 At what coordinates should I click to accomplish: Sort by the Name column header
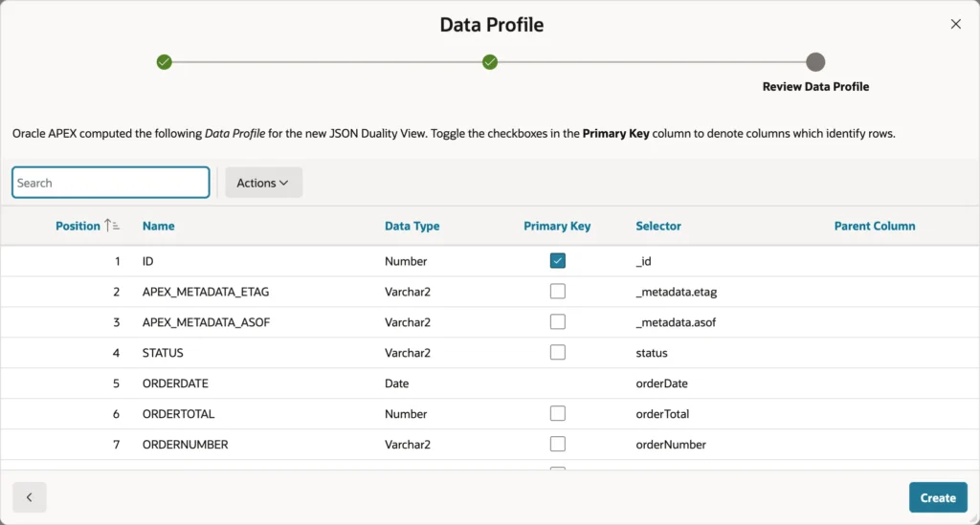click(x=158, y=226)
